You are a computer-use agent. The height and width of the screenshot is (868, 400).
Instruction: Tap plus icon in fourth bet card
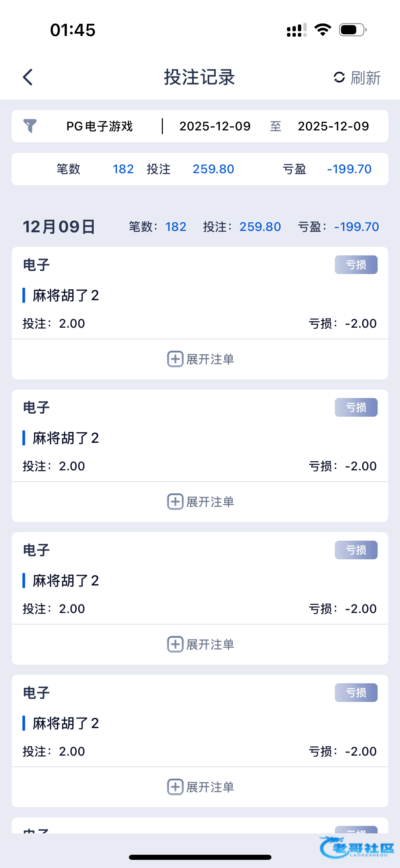click(175, 787)
